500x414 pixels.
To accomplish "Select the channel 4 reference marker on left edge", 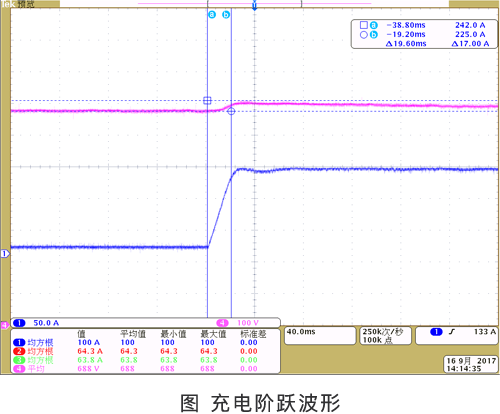I will [4, 325].
